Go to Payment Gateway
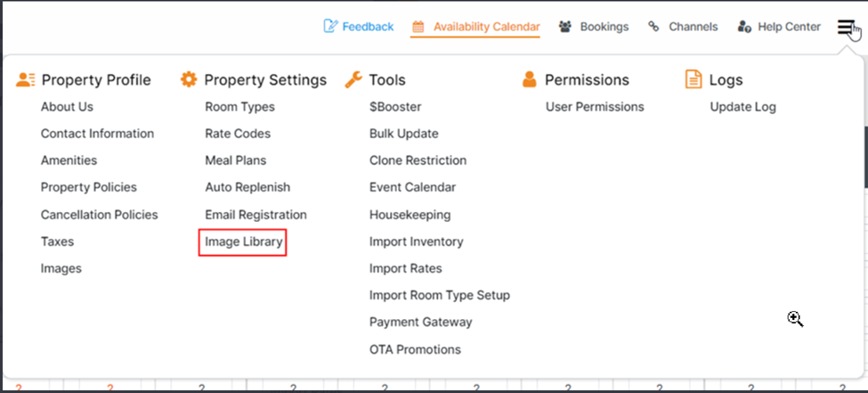Image resolution: width=868 pixels, height=393 pixels. coord(420,322)
